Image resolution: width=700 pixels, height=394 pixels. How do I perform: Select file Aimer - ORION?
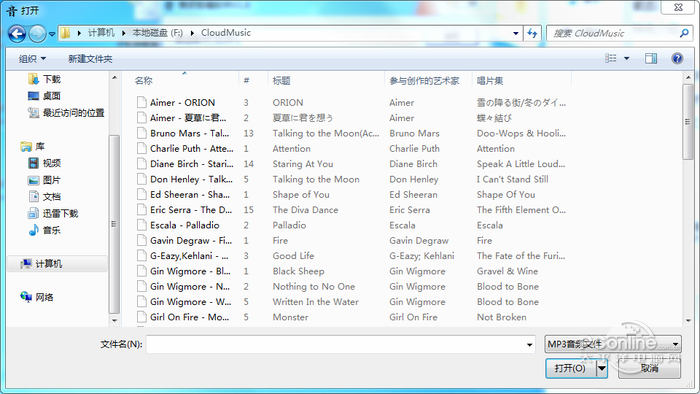point(182,103)
